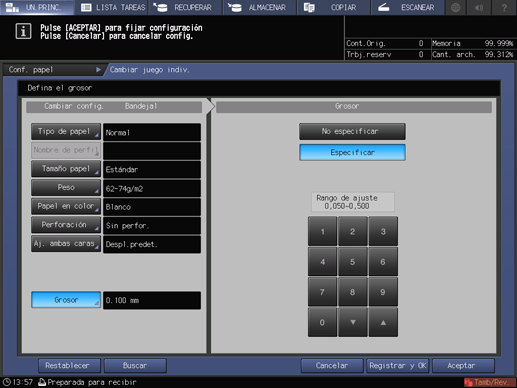Image resolution: width=517 pixels, height=388 pixels.
Task: Select the No especificar option
Action: (x=352, y=131)
